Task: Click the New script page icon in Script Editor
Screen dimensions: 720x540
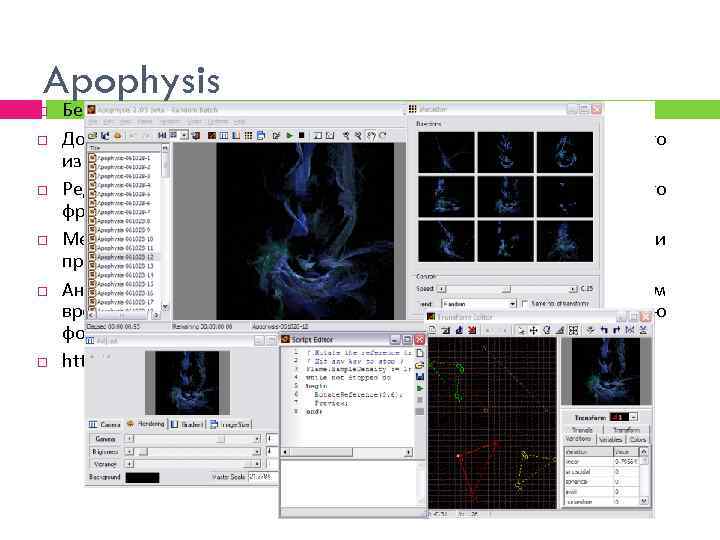Action: [x=419, y=353]
